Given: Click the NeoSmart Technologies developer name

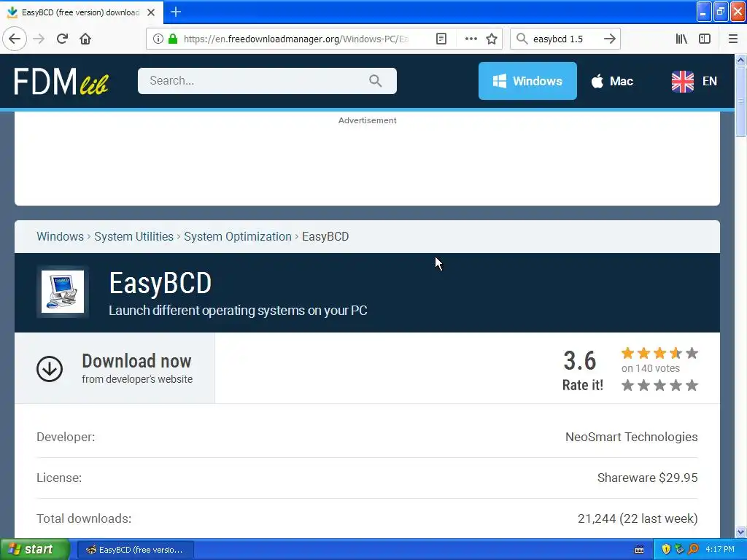Looking at the screenshot, I should [x=631, y=437].
